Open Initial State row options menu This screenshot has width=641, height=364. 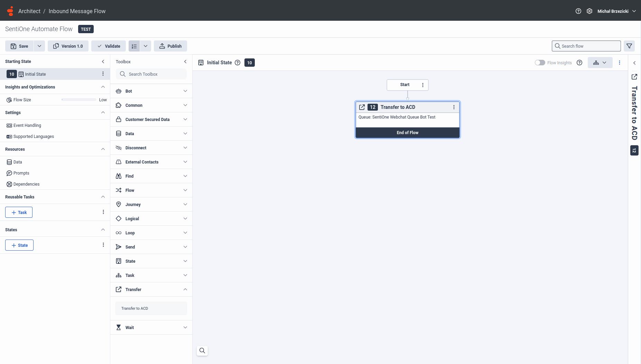[x=103, y=74]
